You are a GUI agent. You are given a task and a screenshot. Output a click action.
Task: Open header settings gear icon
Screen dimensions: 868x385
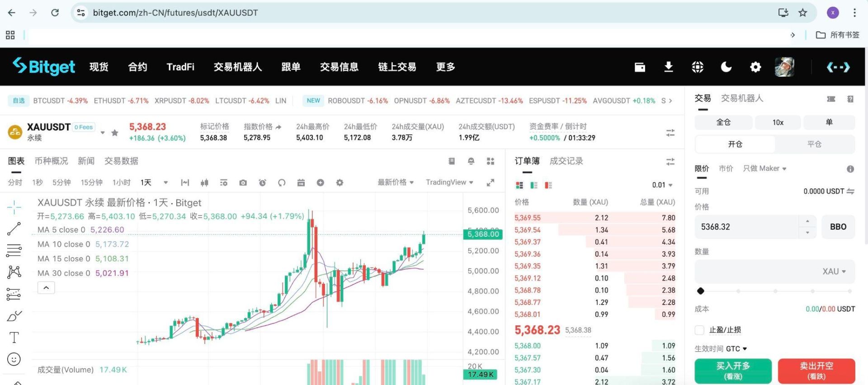[755, 67]
